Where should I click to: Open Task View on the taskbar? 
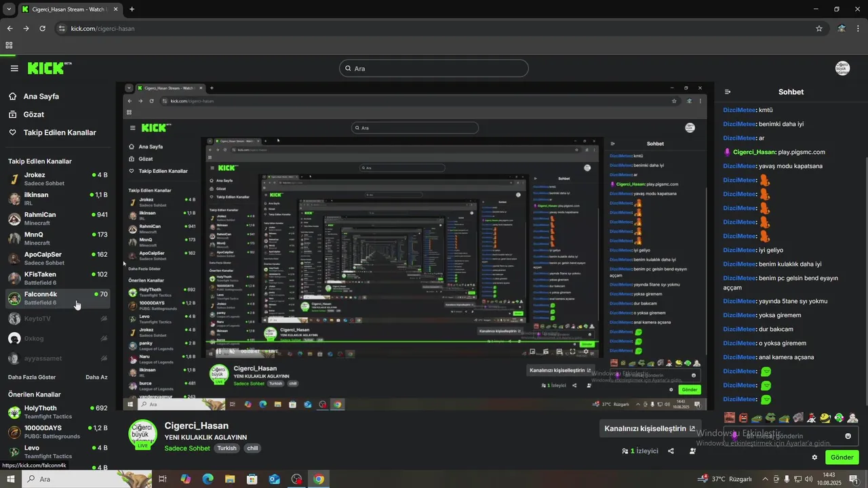[x=163, y=479]
